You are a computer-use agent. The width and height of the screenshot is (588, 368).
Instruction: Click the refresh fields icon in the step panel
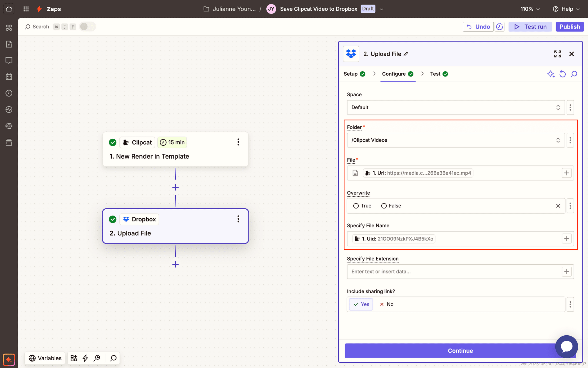click(x=562, y=74)
